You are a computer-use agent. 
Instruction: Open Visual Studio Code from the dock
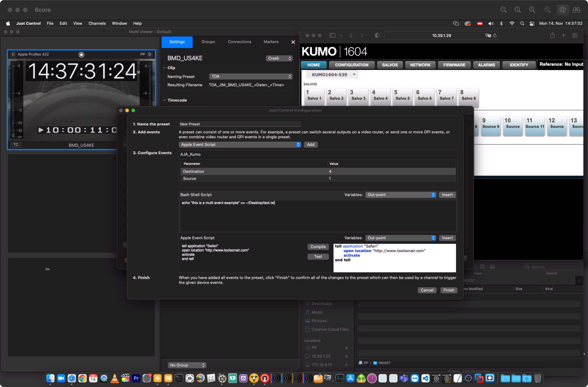pos(425,378)
